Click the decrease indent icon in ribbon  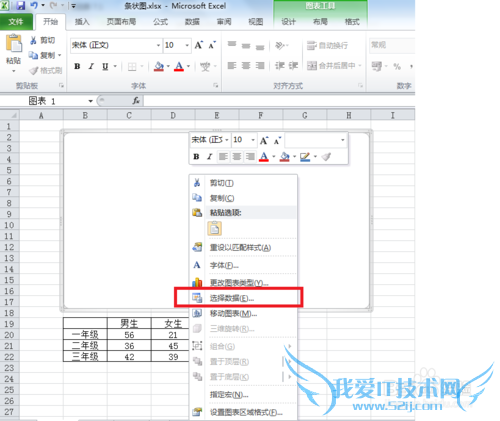(x=279, y=65)
